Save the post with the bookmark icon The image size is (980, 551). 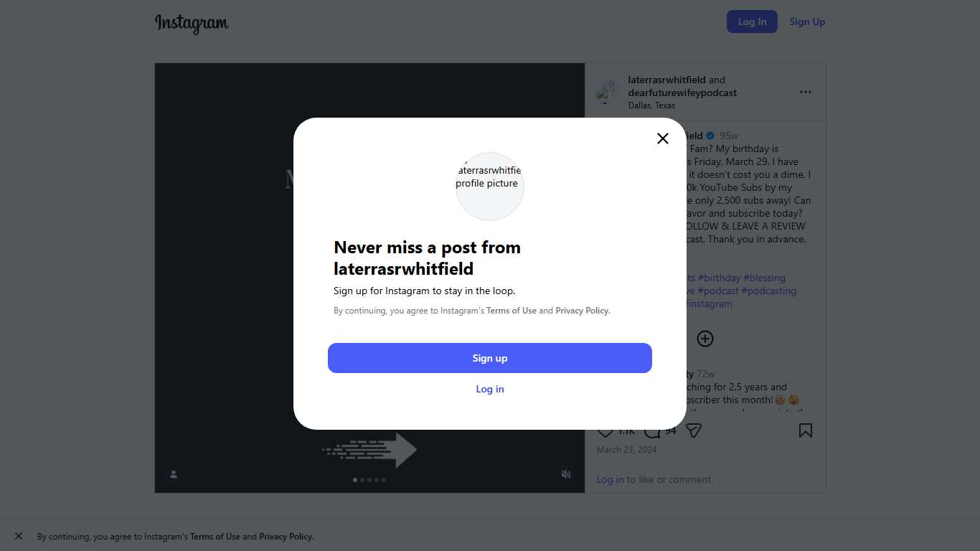pyautogui.click(x=806, y=430)
